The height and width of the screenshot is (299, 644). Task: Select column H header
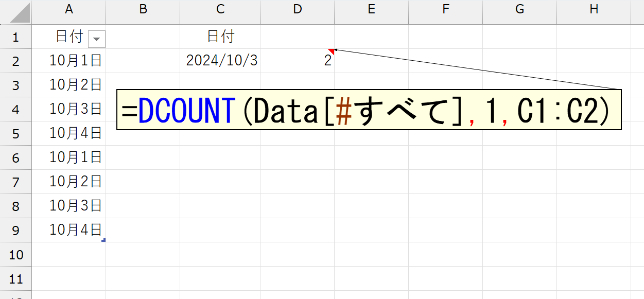pyautogui.click(x=594, y=12)
